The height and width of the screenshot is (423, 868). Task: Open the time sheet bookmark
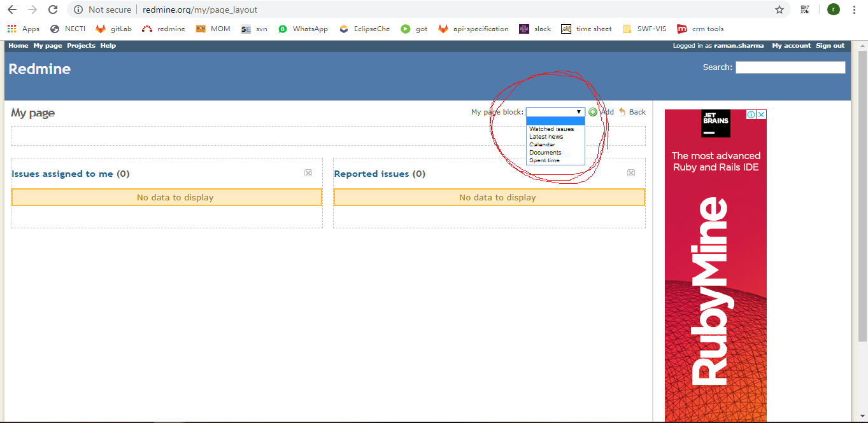tap(587, 29)
